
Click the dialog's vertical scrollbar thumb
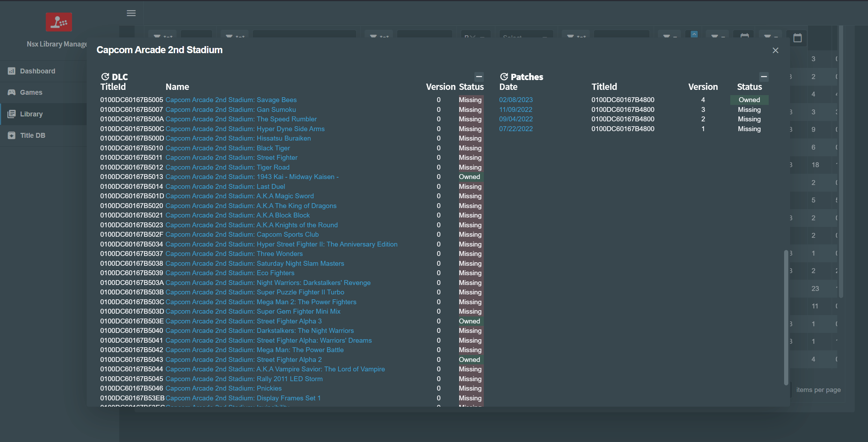click(786, 317)
